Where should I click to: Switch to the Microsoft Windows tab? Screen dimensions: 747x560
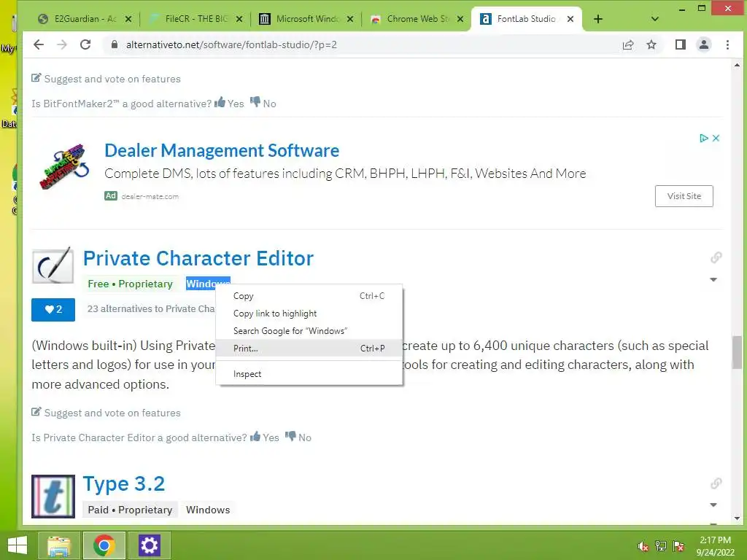coord(306,19)
